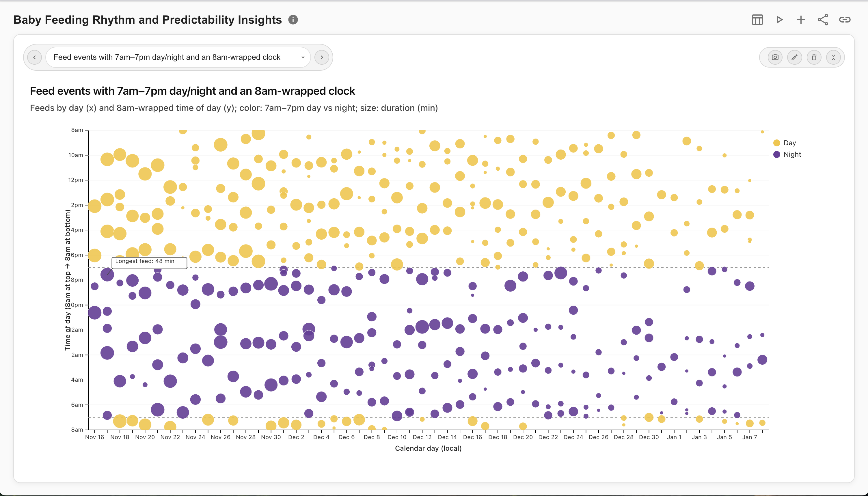Toggle the Day series legend label

pos(789,143)
